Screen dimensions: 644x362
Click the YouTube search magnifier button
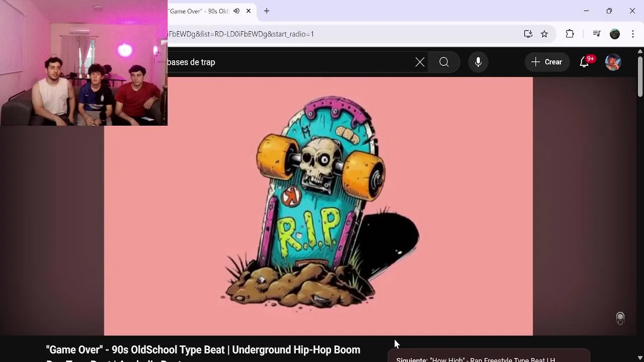(444, 62)
